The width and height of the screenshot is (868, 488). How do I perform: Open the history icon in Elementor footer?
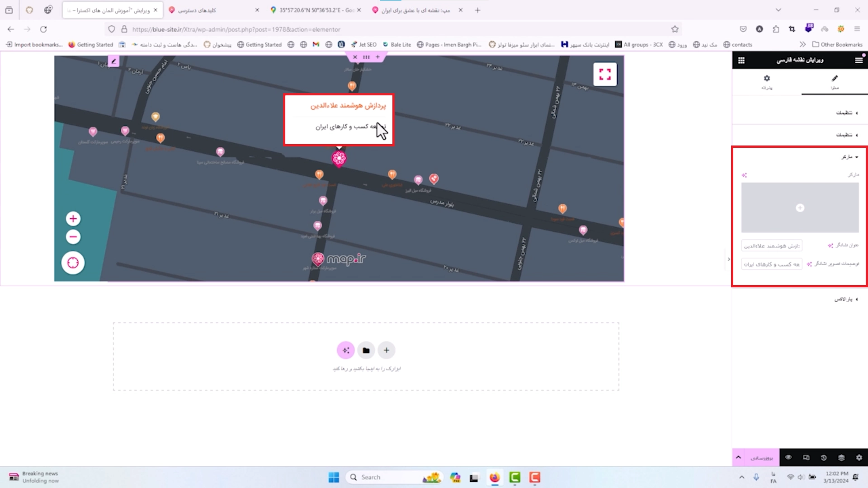pyautogui.click(x=824, y=458)
